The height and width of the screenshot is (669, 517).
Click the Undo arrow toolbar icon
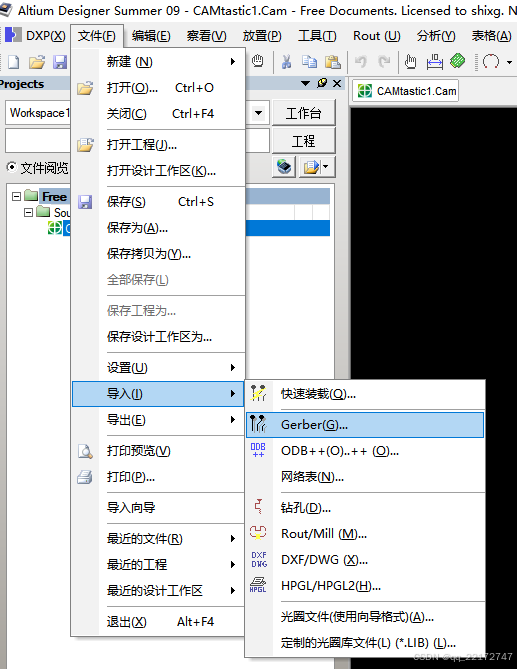[x=361, y=62]
